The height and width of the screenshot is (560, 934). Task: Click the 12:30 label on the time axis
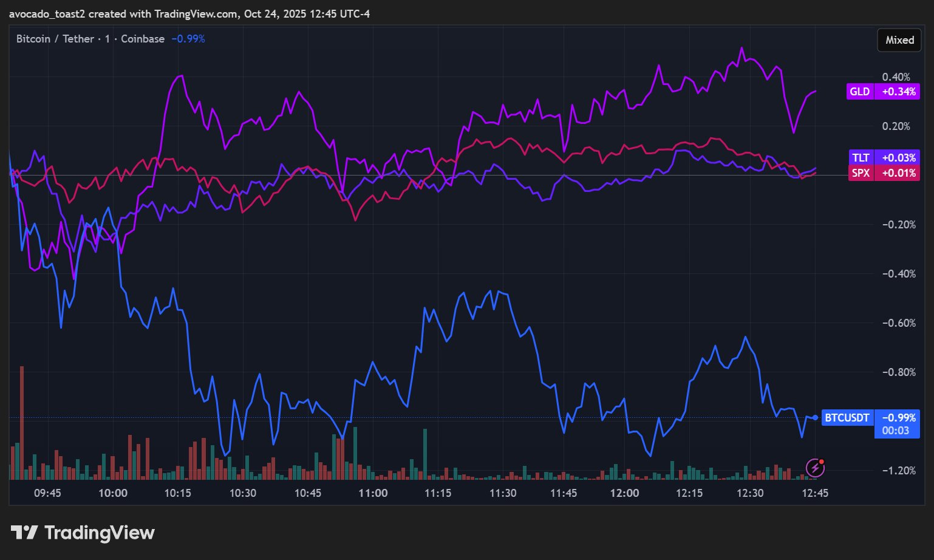pos(750,493)
